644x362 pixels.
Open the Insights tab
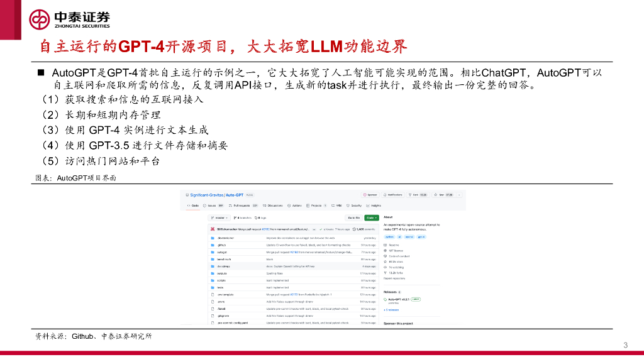pos(374,206)
